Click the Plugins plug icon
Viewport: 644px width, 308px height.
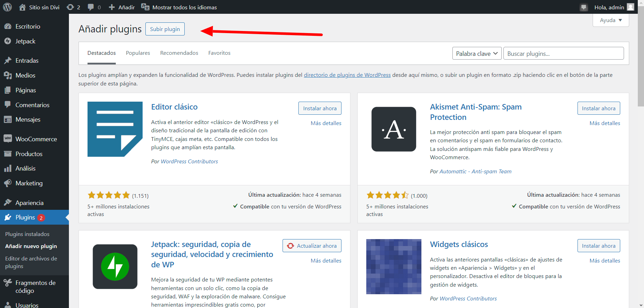click(8, 217)
